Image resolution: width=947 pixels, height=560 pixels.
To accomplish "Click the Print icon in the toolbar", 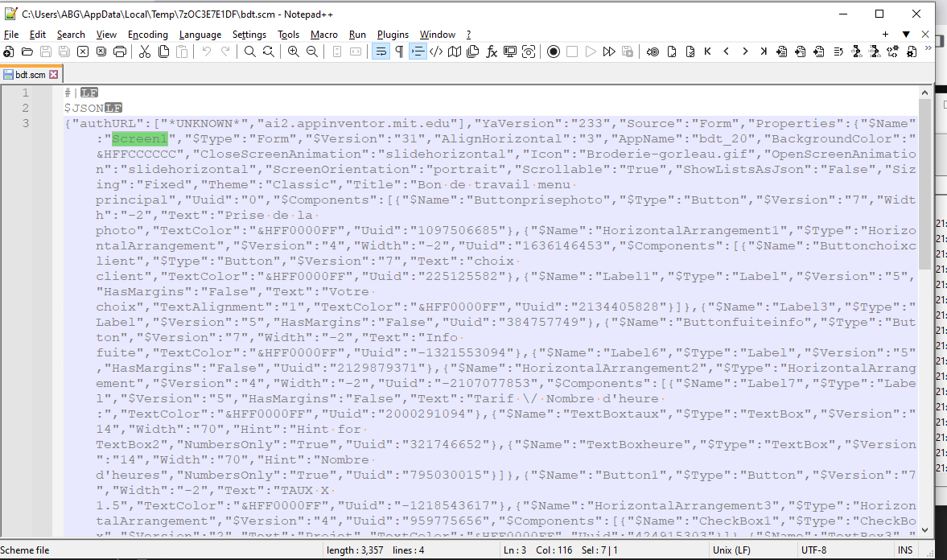I will click(120, 51).
